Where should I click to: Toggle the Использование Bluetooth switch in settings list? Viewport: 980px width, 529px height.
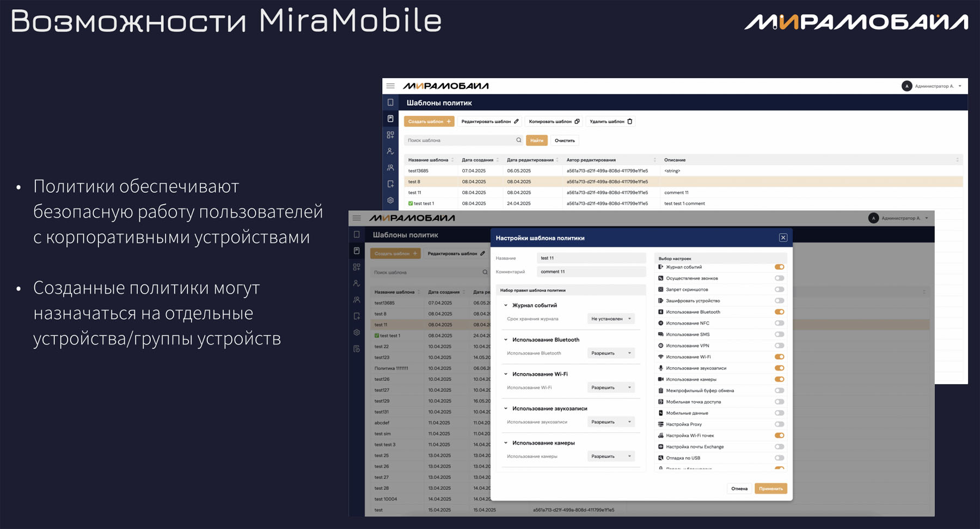[x=780, y=312]
